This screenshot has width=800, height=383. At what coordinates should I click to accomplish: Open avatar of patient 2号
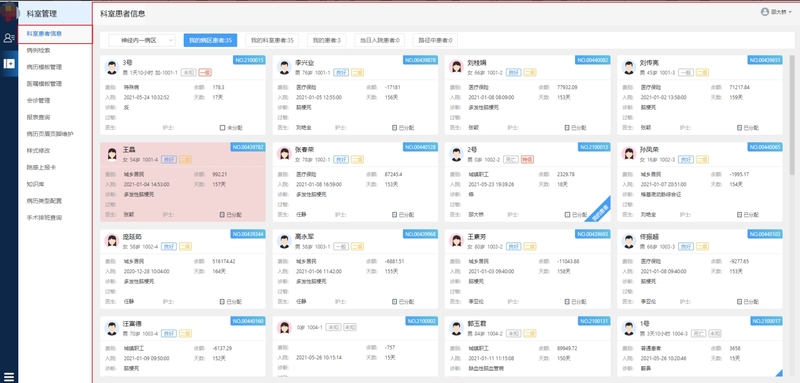point(456,154)
